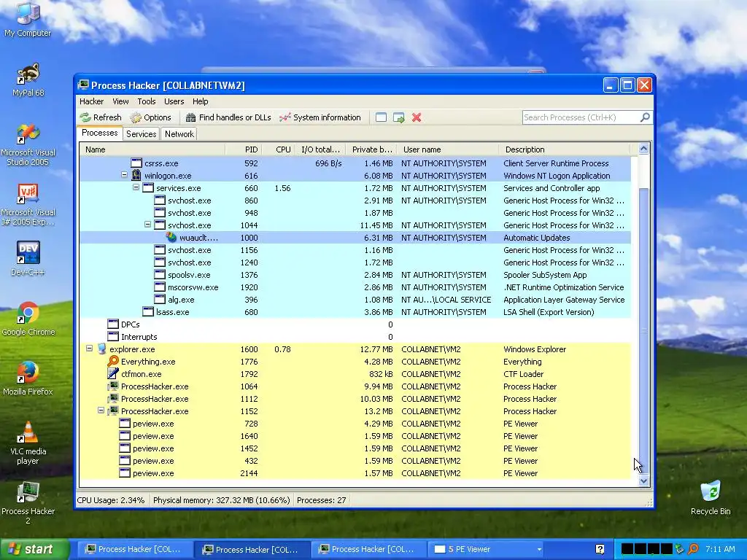Click the 5 PE Viewer taskbar button
747x560 pixels.
[487, 549]
